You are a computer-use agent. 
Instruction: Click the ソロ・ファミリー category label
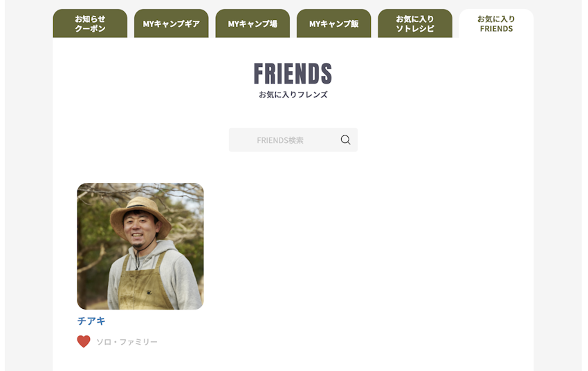(x=127, y=342)
